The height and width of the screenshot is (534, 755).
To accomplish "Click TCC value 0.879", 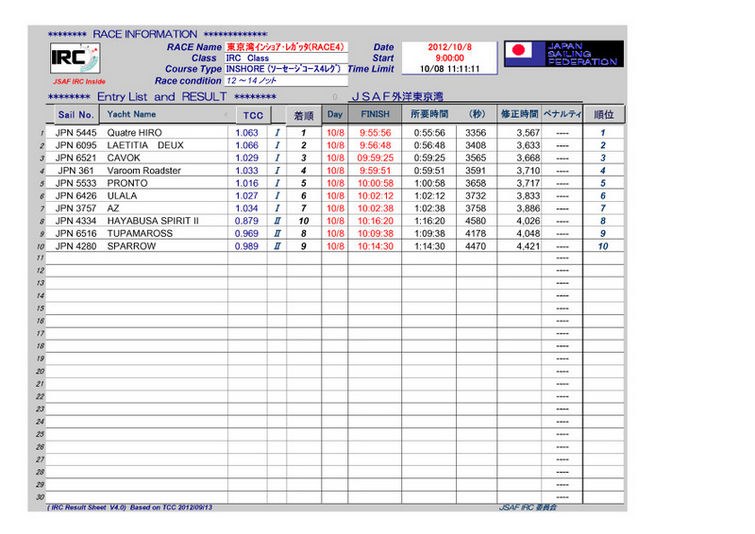I will click(247, 221).
